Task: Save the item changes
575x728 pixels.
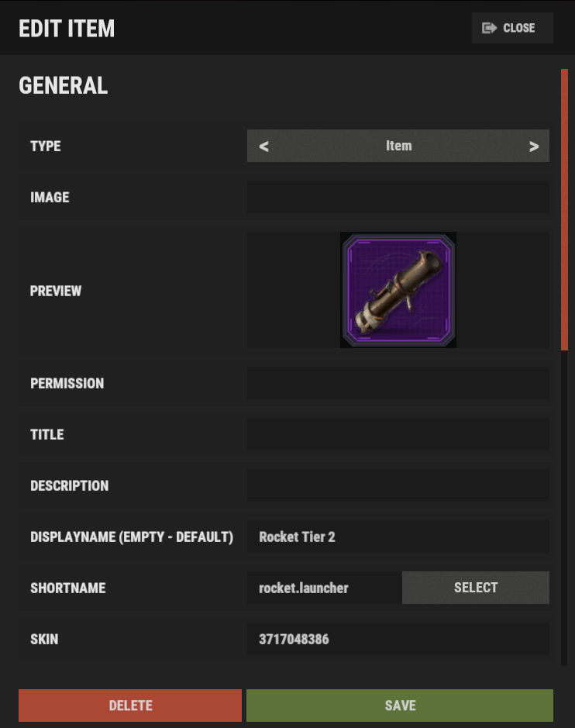Action: [400, 706]
